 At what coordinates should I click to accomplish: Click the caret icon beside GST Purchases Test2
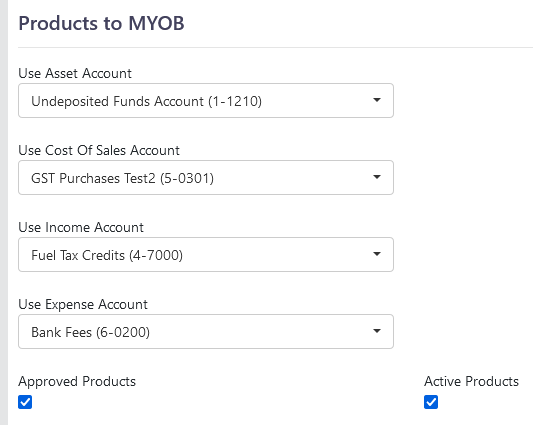pyautogui.click(x=377, y=177)
